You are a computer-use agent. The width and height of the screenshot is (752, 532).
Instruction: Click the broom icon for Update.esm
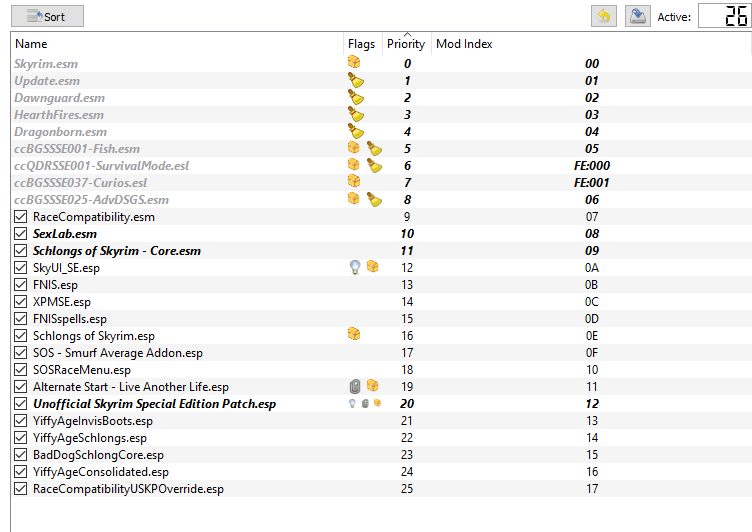[356, 80]
